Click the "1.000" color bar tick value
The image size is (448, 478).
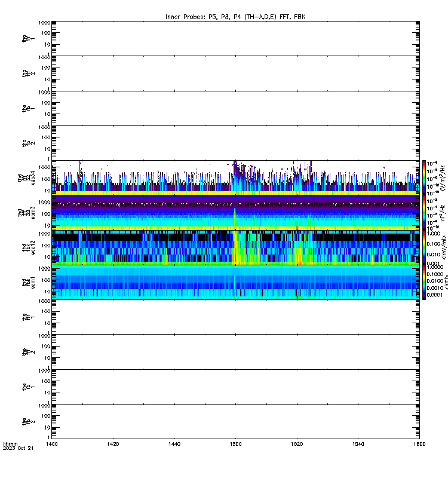(434, 234)
